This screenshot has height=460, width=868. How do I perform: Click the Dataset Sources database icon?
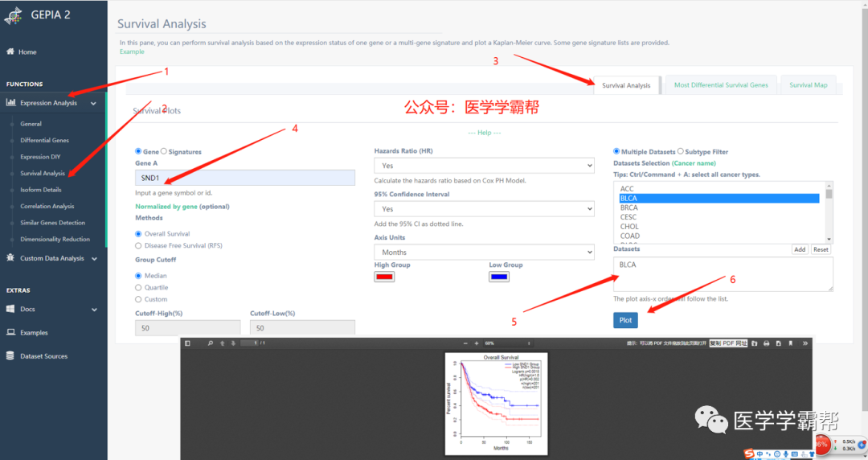(x=10, y=355)
